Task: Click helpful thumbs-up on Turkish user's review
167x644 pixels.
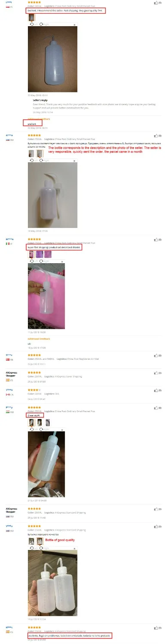Action: [156, 356]
